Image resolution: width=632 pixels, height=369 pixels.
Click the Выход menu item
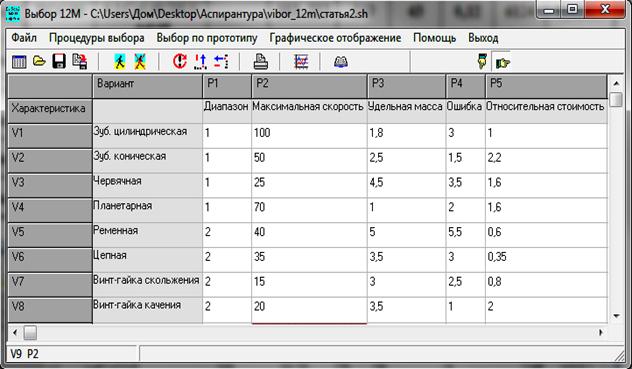[483, 38]
